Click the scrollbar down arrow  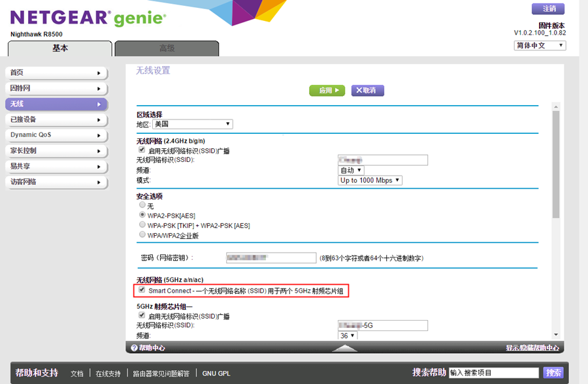tap(556, 334)
